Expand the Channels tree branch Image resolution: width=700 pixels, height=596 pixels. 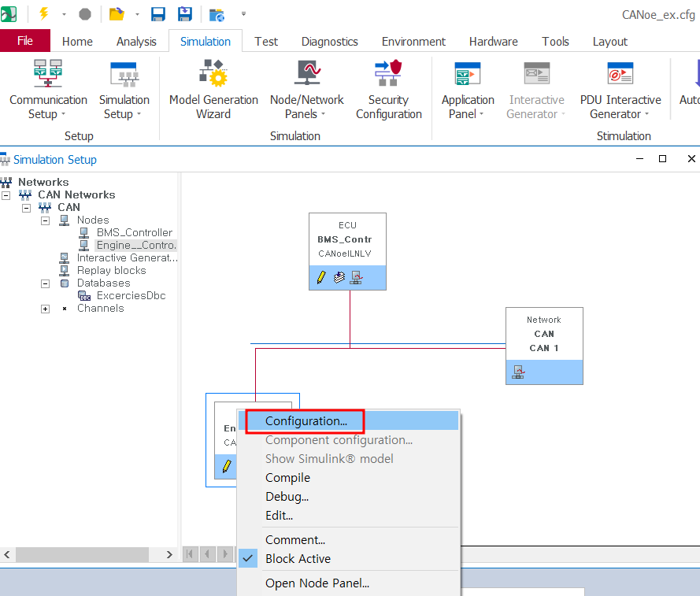45,309
